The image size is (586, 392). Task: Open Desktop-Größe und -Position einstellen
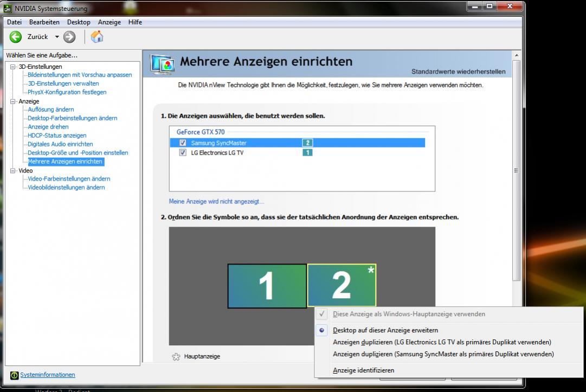click(x=78, y=152)
